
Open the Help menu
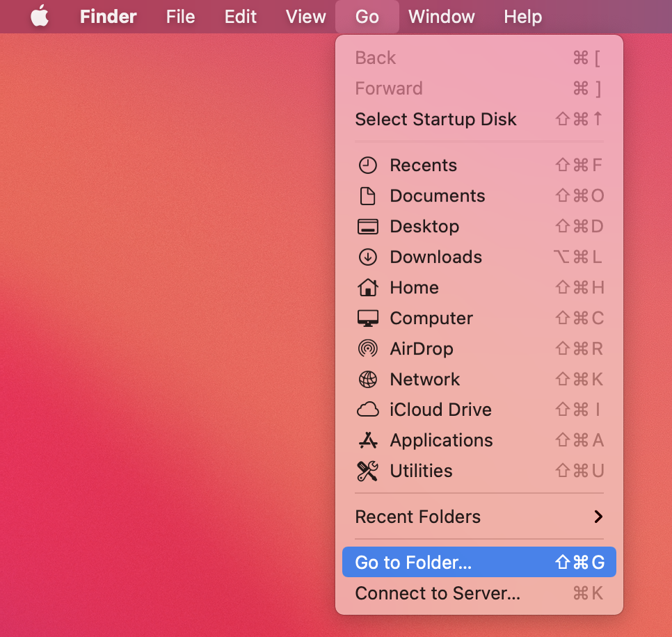click(x=522, y=17)
